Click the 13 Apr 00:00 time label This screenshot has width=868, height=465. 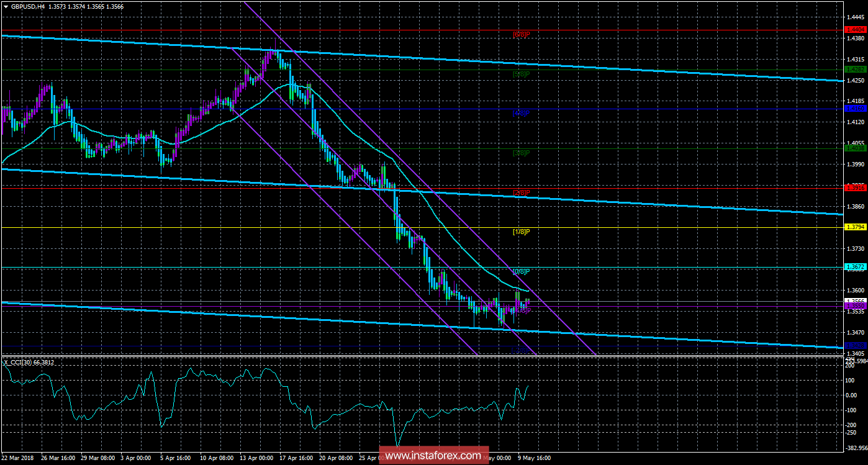click(x=257, y=458)
